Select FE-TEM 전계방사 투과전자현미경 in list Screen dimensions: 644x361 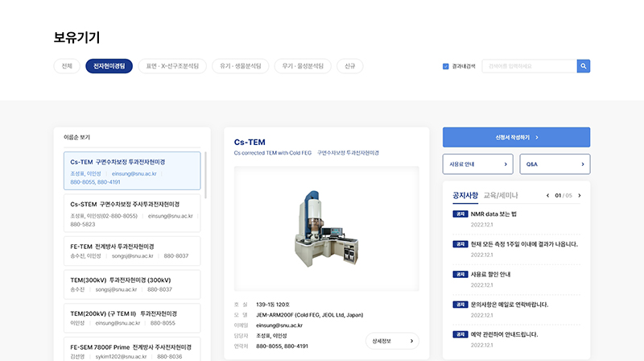click(x=132, y=251)
